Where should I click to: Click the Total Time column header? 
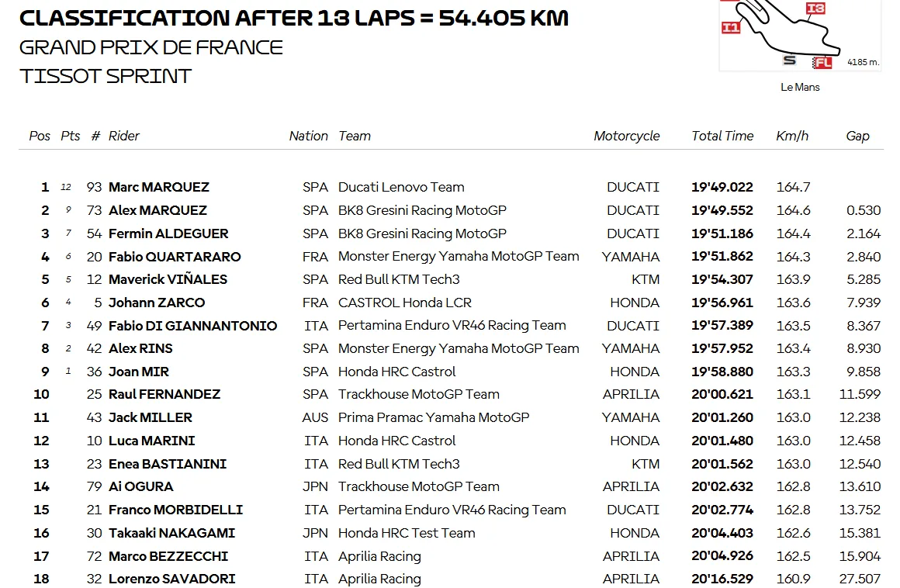coord(722,136)
